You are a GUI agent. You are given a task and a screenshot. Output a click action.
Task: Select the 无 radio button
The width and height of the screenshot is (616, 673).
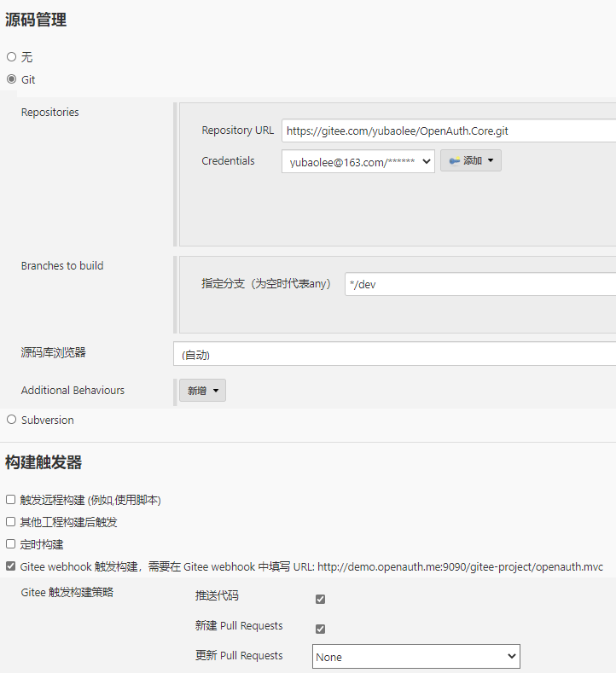tap(11, 57)
